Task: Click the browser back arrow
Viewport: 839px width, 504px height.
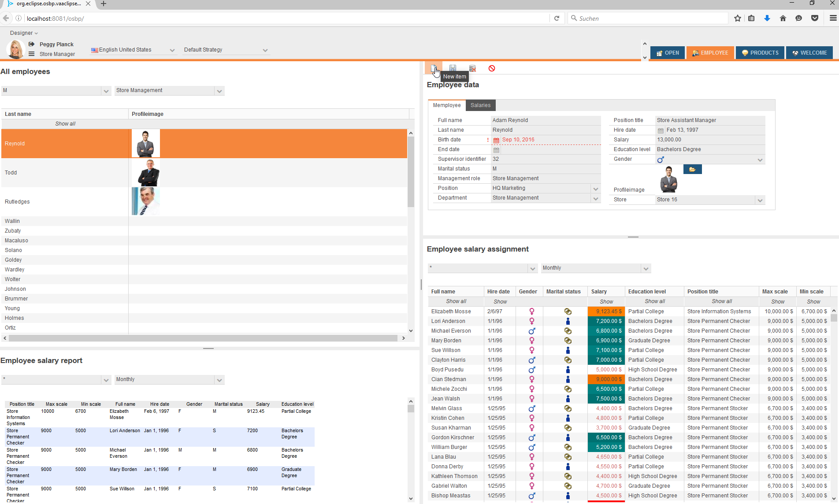Action: pos(6,19)
